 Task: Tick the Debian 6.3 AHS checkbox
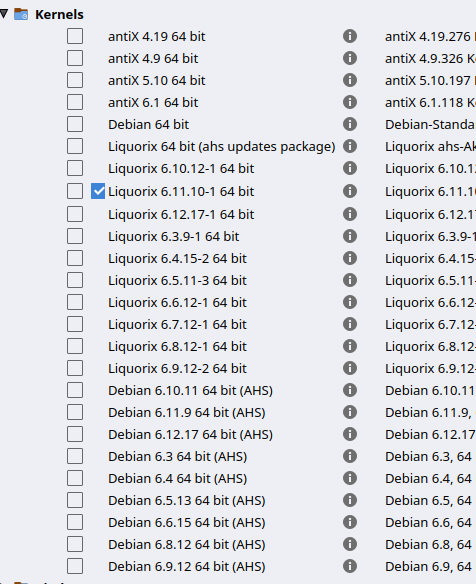tap(75, 456)
